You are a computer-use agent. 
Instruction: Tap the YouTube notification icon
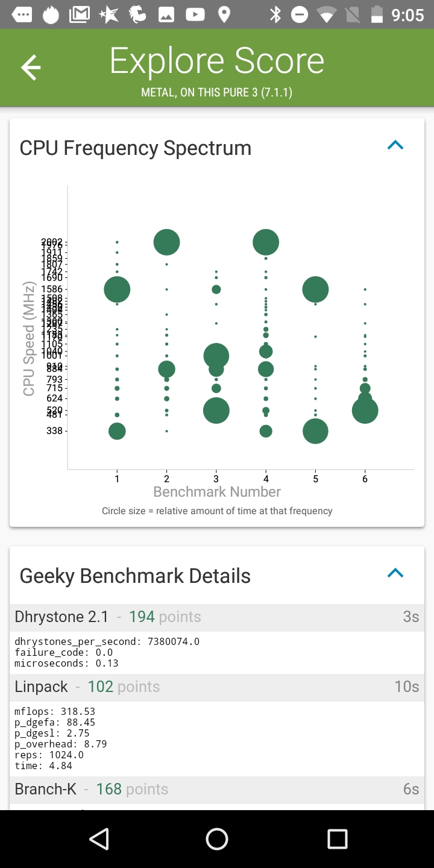(x=195, y=14)
